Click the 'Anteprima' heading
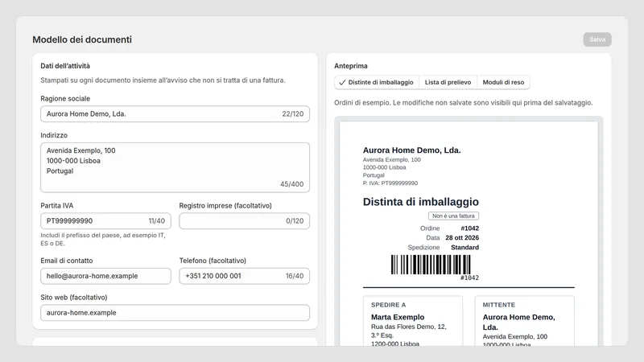644x362 pixels. coord(351,66)
